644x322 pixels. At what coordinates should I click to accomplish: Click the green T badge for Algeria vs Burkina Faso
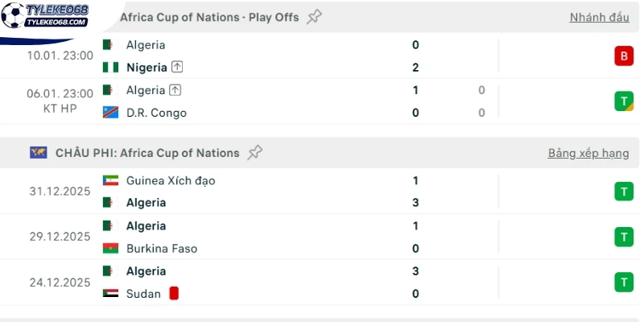[x=624, y=237]
